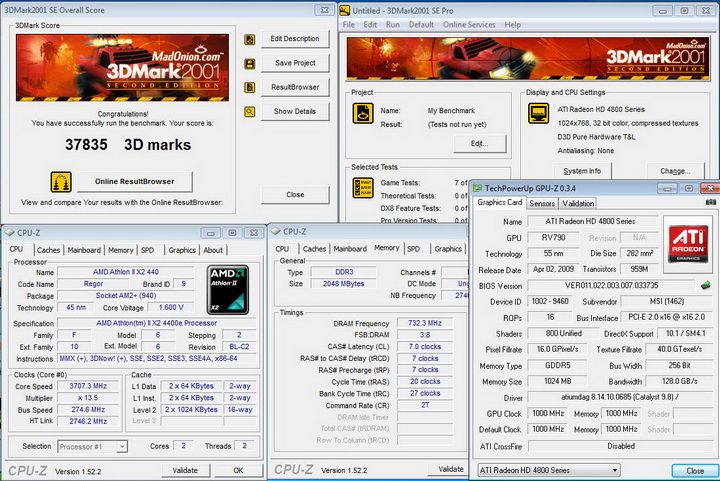Switch to About tab in left CPU-Z

click(x=213, y=250)
